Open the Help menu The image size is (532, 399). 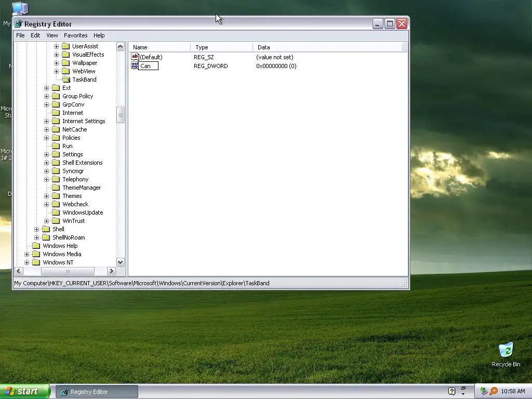(99, 35)
